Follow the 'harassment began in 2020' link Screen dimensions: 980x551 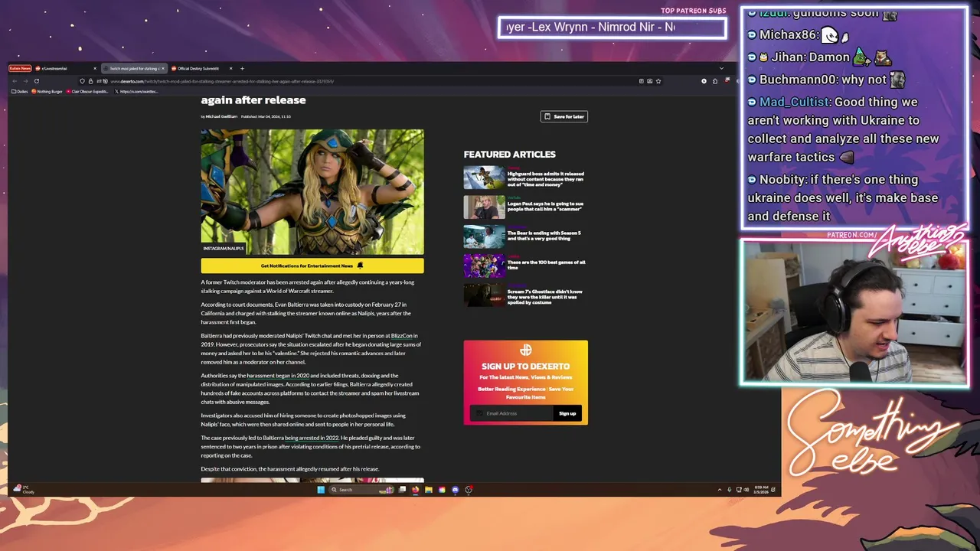click(x=278, y=376)
